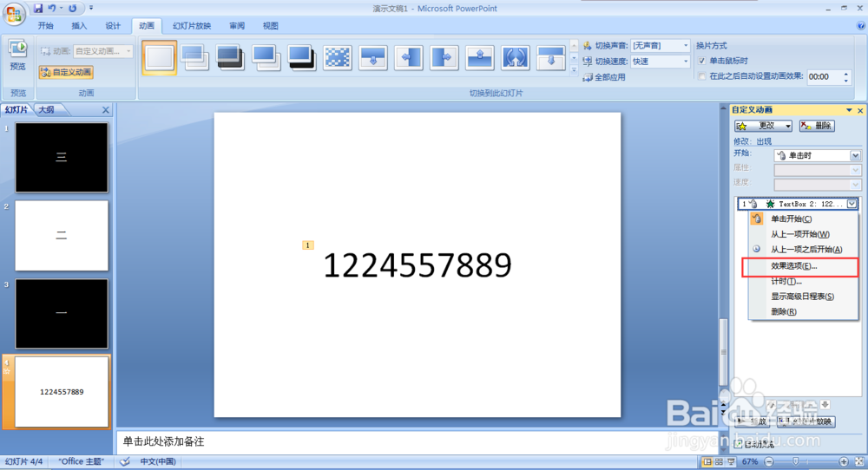Click the Save icon in quick access toolbar
The width and height of the screenshot is (868, 470).
38,9
